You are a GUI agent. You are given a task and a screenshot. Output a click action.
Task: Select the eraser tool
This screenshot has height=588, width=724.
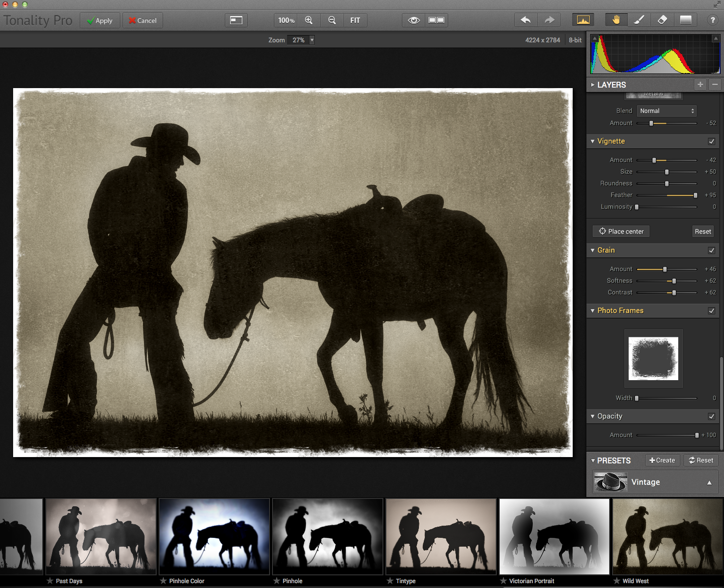662,20
